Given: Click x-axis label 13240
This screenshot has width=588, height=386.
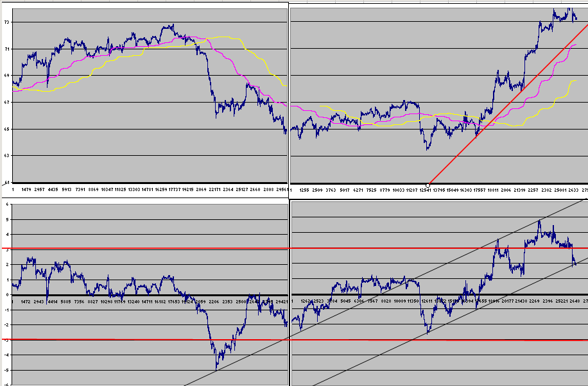Looking at the screenshot, I should [x=133, y=301].
